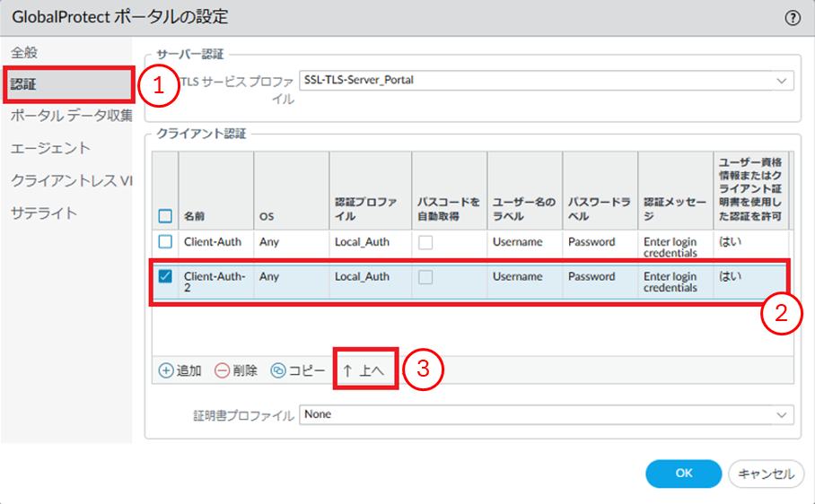Open the SSL-TLS-Server_Portal profile dropdown
Image resolution: width=815 pixels, height=504 pixels.
pos(778,81)
